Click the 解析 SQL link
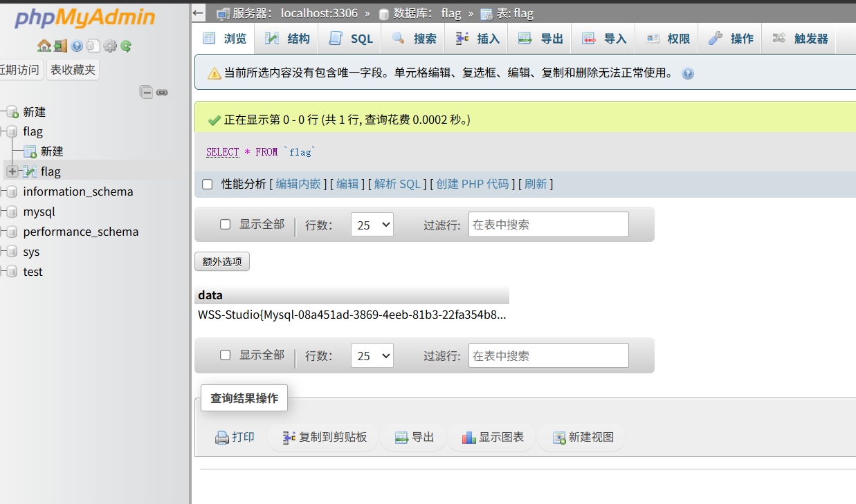The height and width of the screenshot is (504, 856). coord(397,184)
